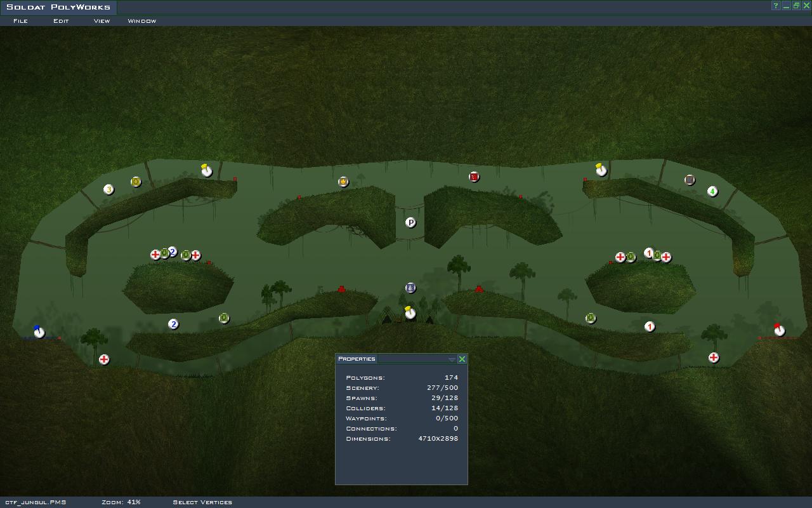Open the Edit menu

point(61,21)
